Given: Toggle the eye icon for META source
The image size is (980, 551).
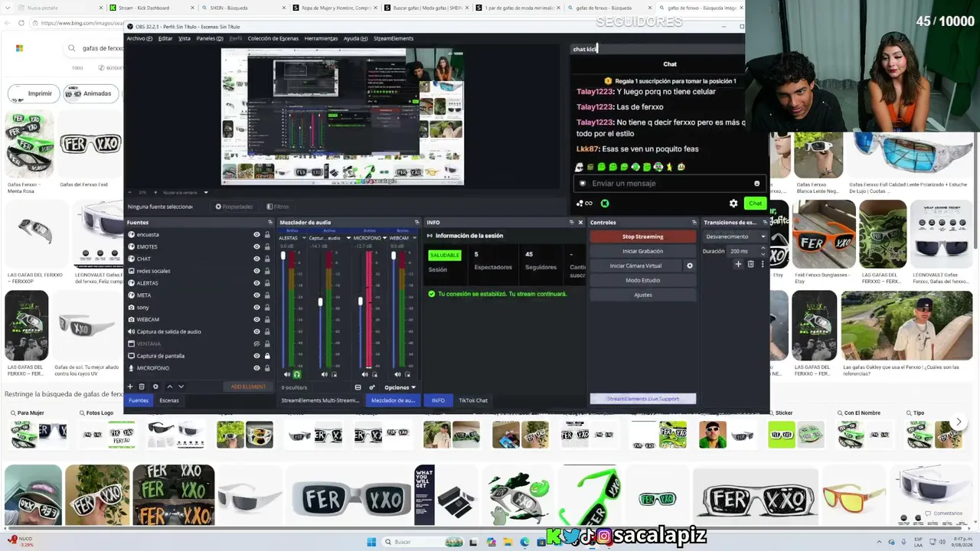Looking at the screenshot, I should (x=256, y=295).
